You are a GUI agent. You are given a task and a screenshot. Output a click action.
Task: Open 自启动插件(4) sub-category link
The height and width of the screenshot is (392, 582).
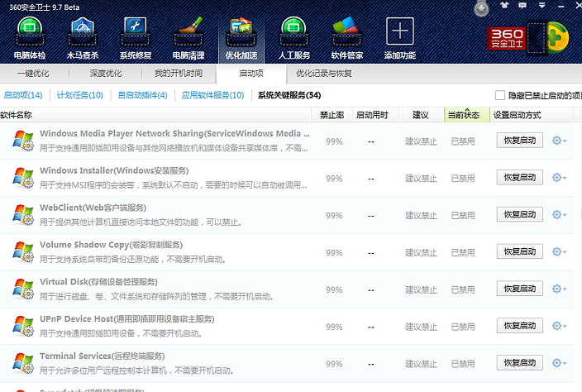[142, 95]
